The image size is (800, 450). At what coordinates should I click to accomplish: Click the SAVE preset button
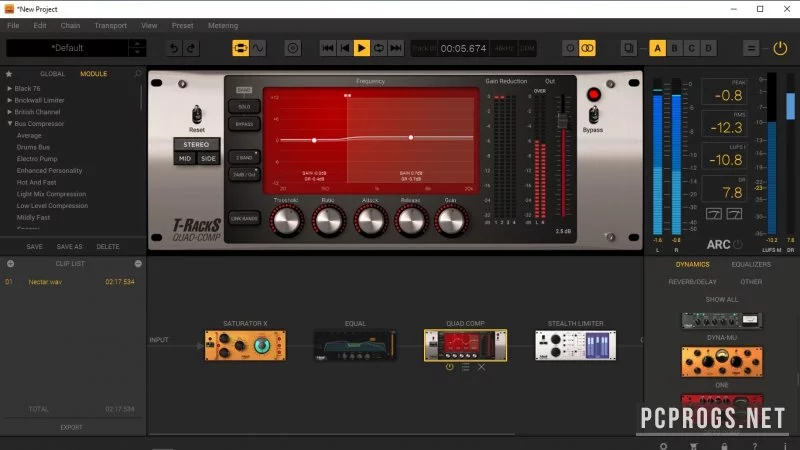tap(34, 247)
